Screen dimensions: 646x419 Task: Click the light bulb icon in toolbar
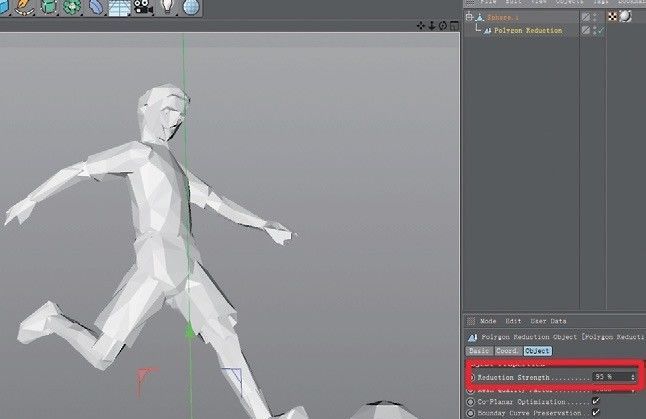(167, 9)
